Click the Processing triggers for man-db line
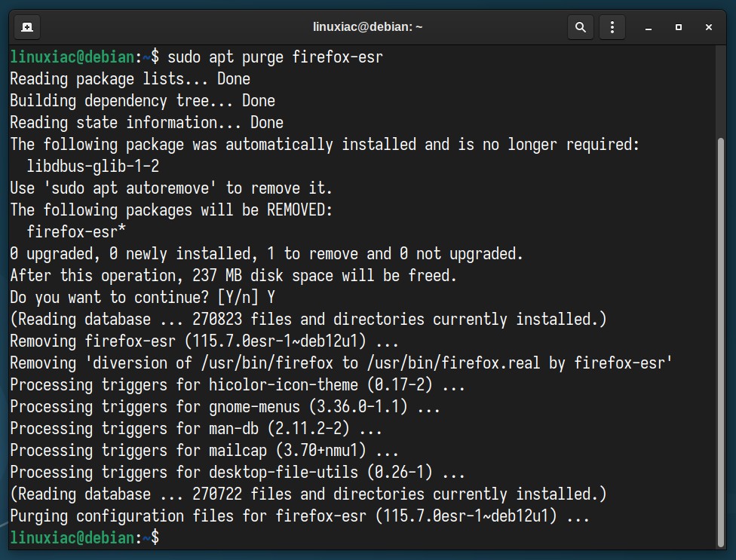The image size is (736, 560). 196,428
